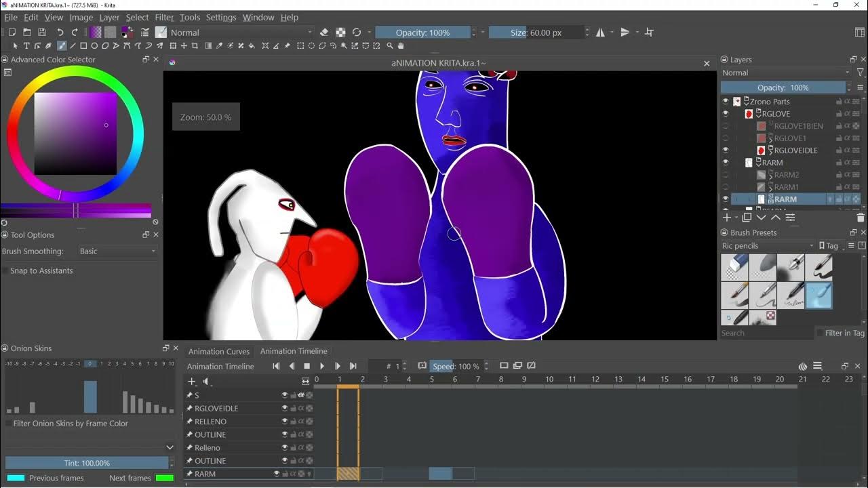Duplicate the layer in the Layers panel
This screenshot has width=868, height=488.
tap(747, 218)
